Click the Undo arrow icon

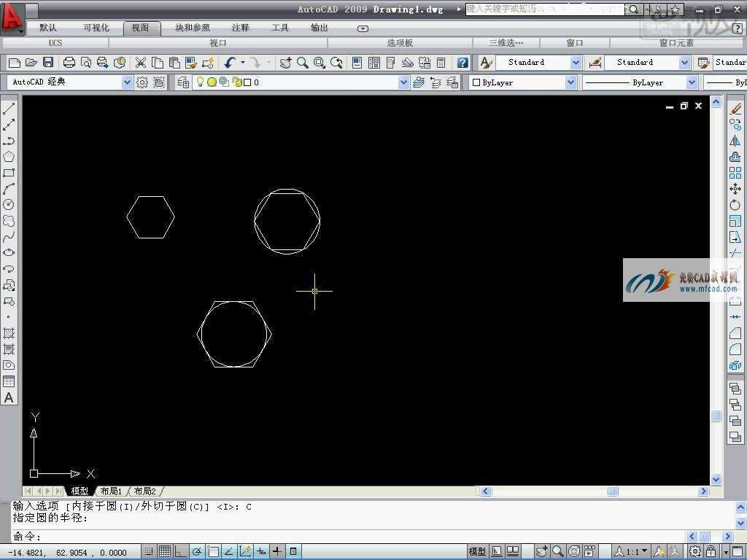[x=231, y=63]
